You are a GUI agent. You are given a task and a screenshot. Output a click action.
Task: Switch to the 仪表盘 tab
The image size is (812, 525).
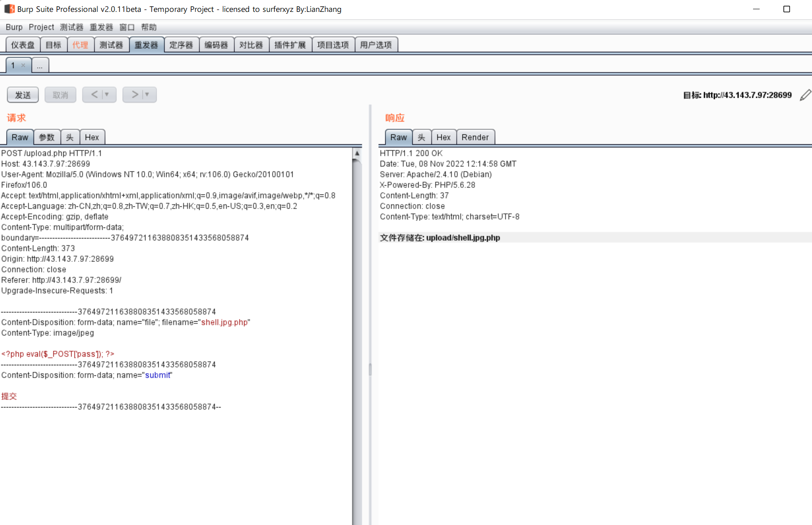coord(23,45)
